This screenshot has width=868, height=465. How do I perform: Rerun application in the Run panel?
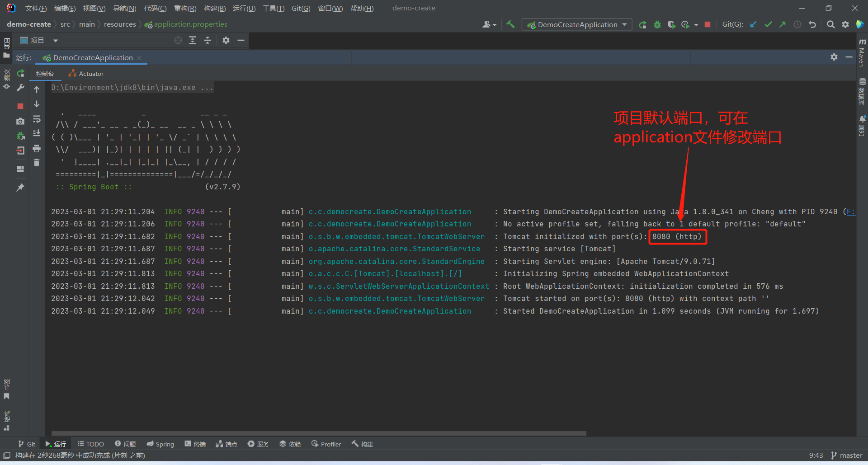pyautogui.click(x=20, y=73)
